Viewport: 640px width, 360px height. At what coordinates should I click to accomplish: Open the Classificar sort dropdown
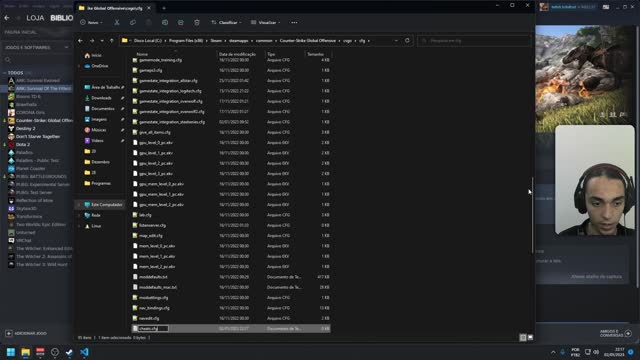[227, 22]
